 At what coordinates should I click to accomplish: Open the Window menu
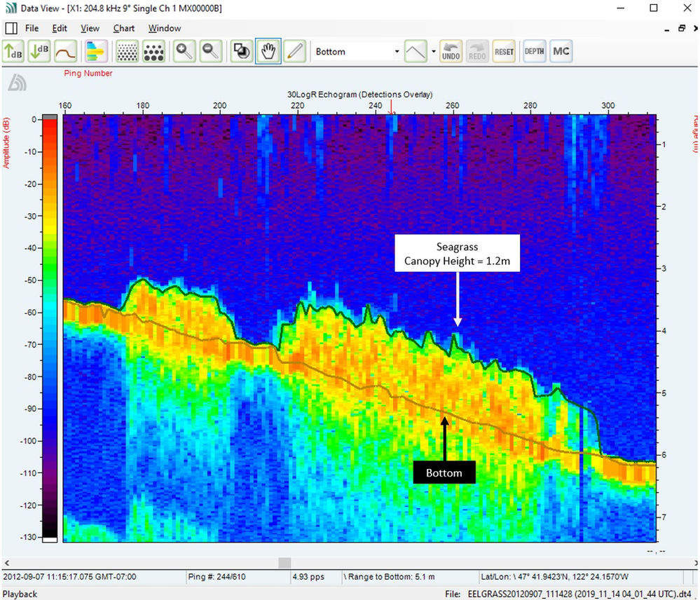pyautogui.click(x=165, y=28)
